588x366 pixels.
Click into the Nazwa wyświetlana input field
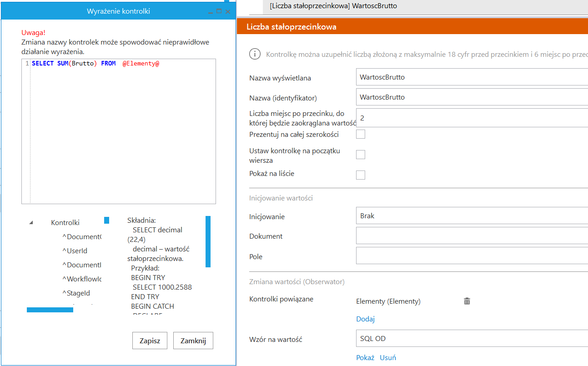pos(471,77)
